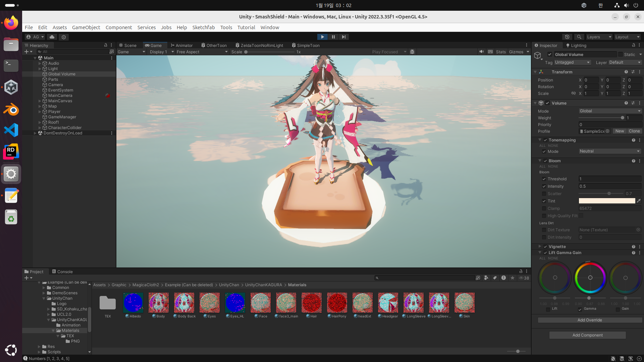644x362 pixels.
Task: Click the Pause button in the toolbar
Action: click(333, 37)
